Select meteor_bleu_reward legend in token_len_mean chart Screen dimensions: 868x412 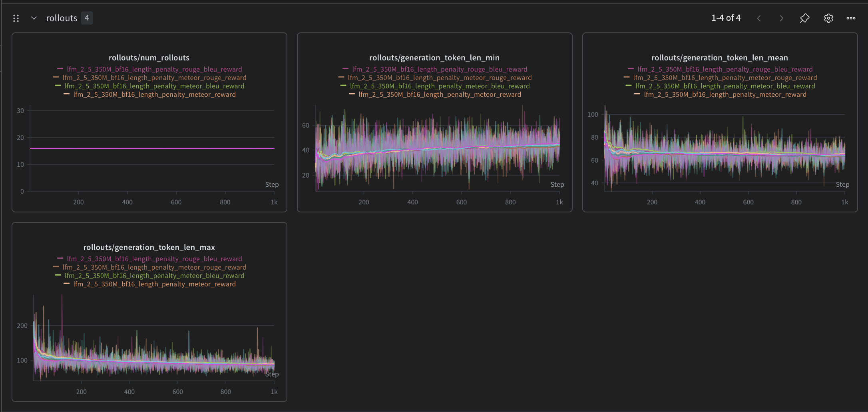tap(725, 86)
